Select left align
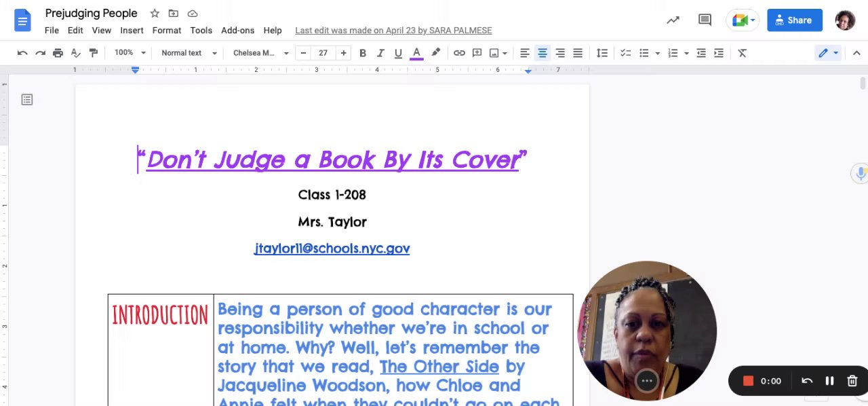The image size is (868, 406). [x=524, y=53]
